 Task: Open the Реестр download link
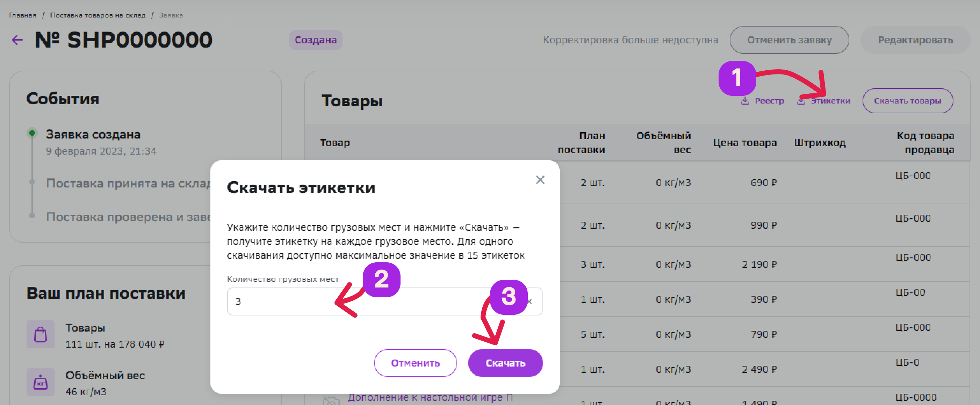[769, 101]
